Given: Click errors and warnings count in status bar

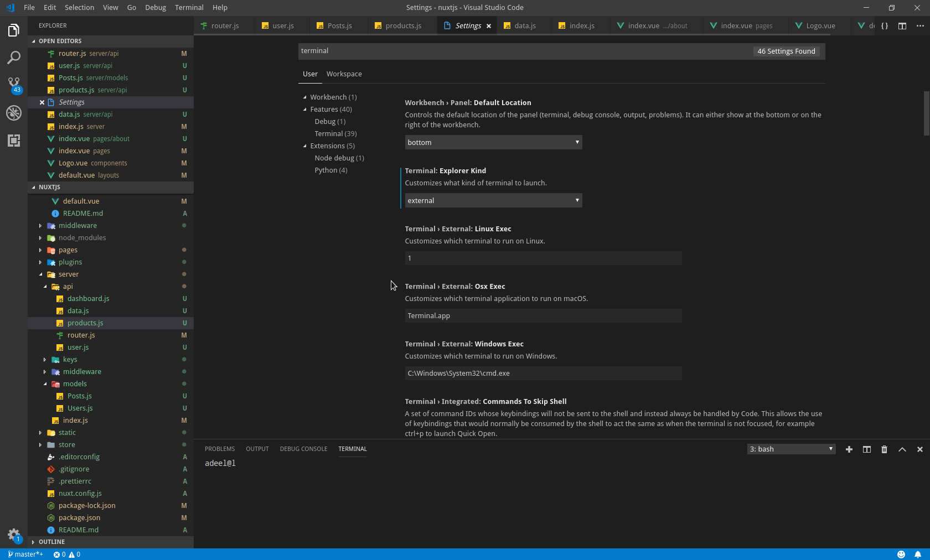Looking at the screenshot, I should click(x=67, y=554).
